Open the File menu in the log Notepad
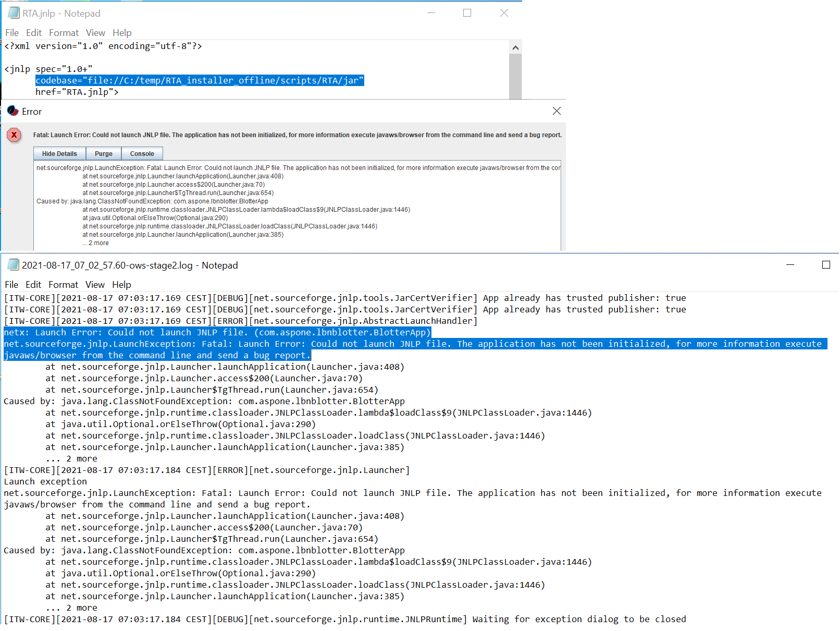Image resolution: width=840 pixels, height=631 pixels. [x=11, y=285]
